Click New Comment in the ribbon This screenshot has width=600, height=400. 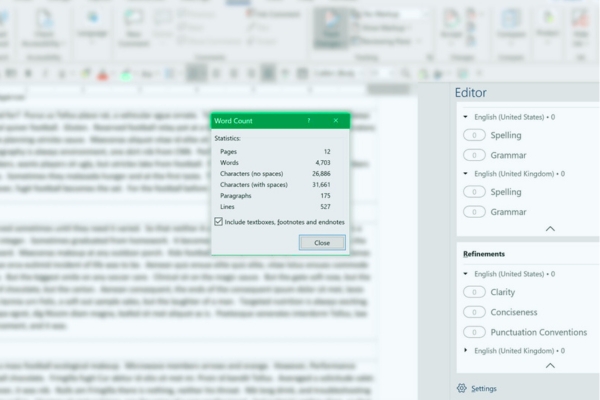(x=133, y=28)
